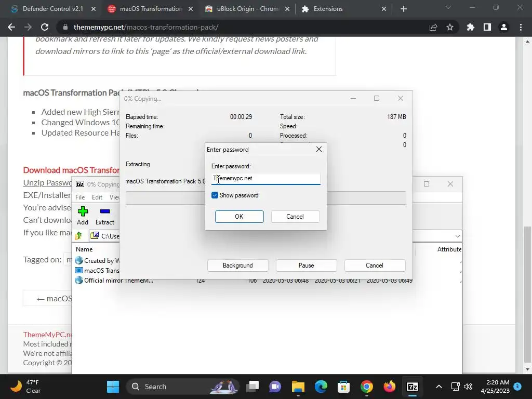Open Firefox from the taskbar

(389, 387)
